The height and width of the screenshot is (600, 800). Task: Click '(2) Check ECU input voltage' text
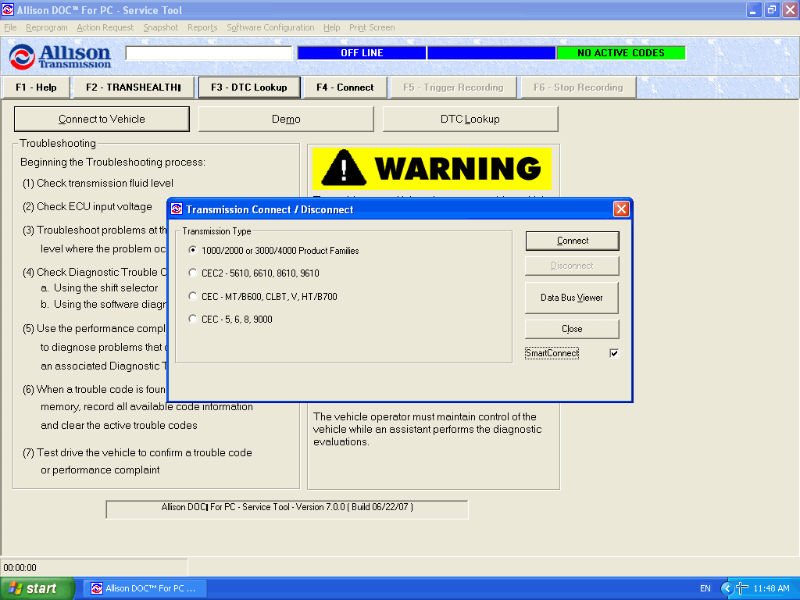[x=87, y=207]
